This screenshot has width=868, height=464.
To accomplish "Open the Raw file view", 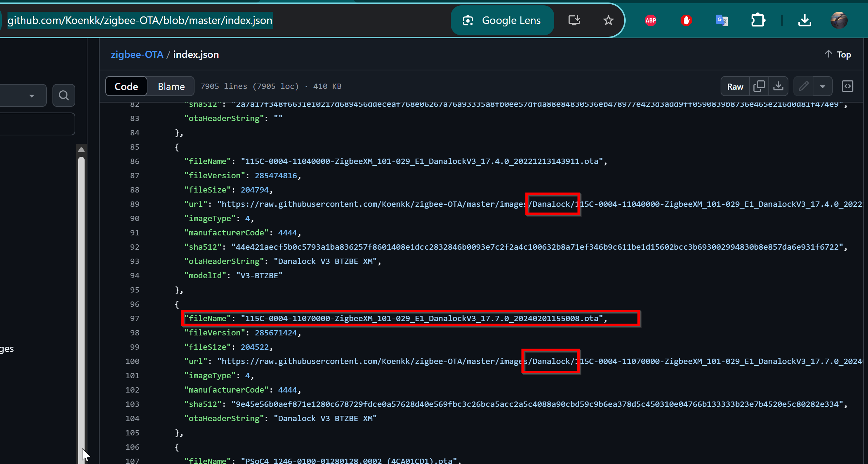I will [x=735, y=86].
